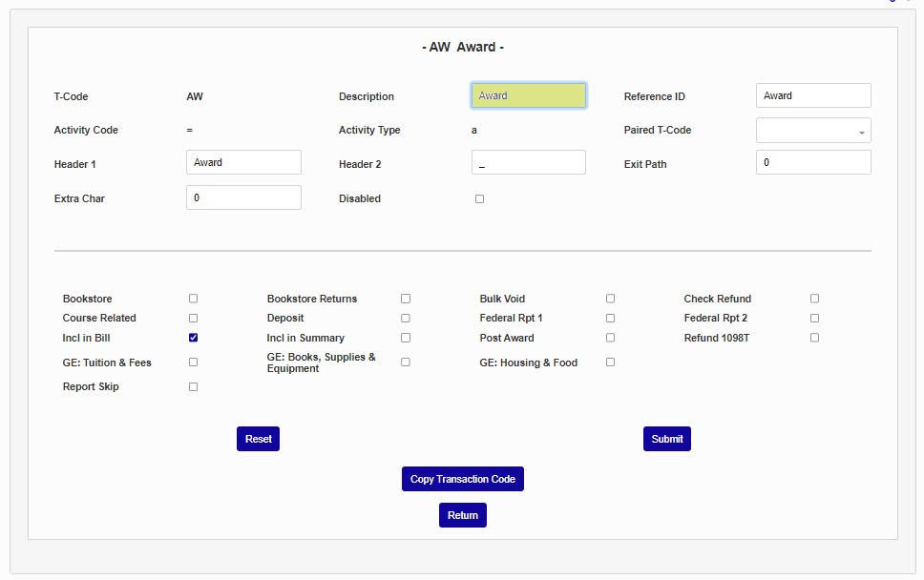924x580 pixels.
Task: Click the Extra Char label
Action: tap(79, 198)
